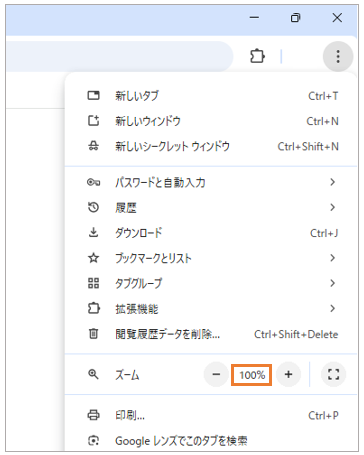
Task: Open ブックマークとリスト menu entry label
Action: (x=153, y=258)
